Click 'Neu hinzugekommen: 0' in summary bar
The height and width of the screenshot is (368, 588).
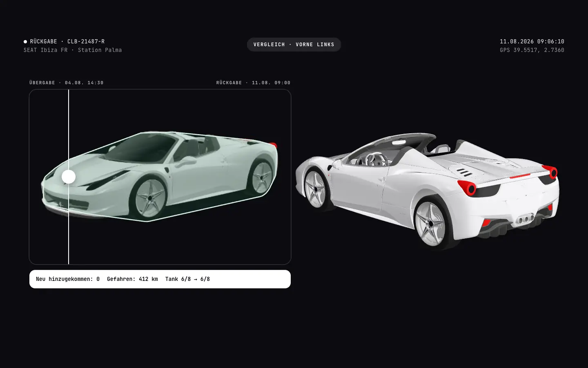point(68,279)
